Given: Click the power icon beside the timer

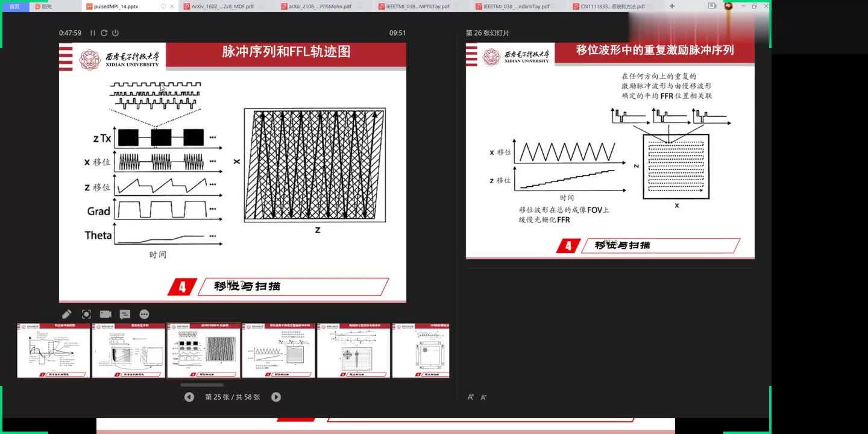Looking at the screenshot, I should (x=115, y=33).
